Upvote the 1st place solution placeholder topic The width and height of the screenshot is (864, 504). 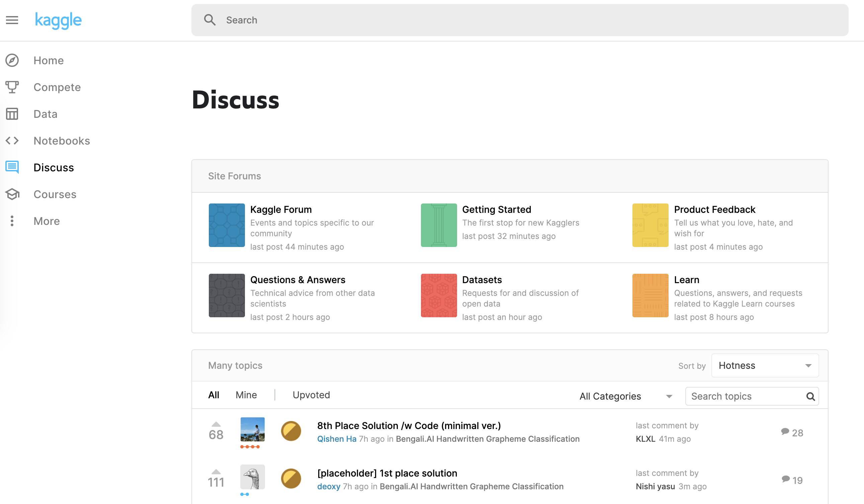[216, 472]
